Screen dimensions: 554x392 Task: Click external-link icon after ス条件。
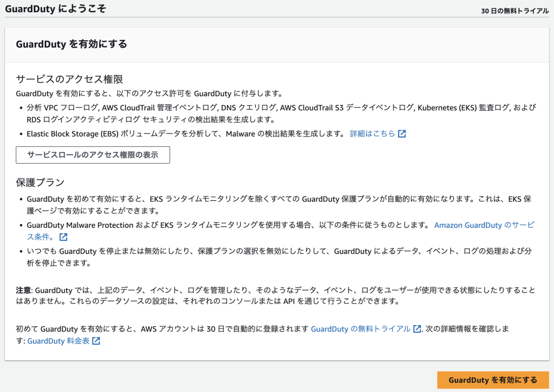pos(64,237)
